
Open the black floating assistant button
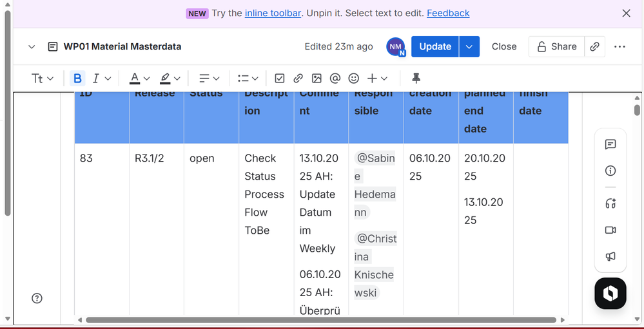pos(610,294)
